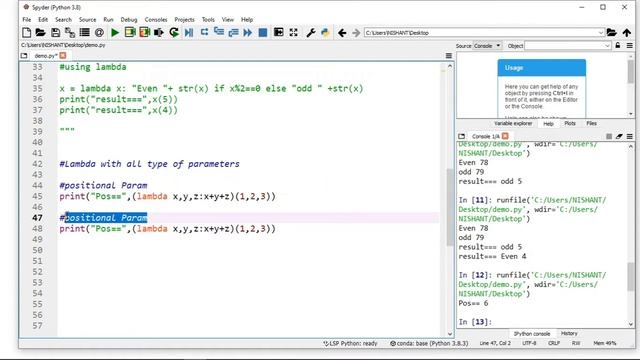Stop debugging with the blue square

(263, 33)
